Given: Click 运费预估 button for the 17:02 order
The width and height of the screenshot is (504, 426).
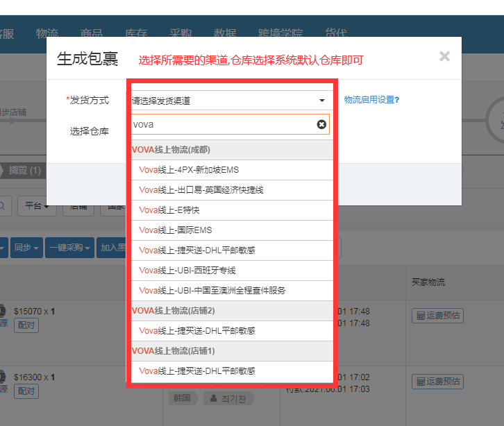Looking at the screenshot, I should click(438, 382).
